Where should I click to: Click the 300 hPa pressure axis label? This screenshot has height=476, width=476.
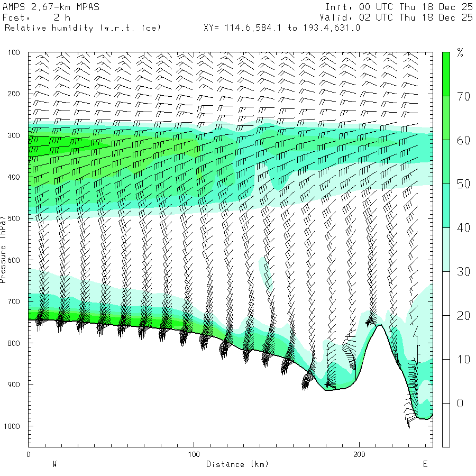pyautogui.click(x=14, y=135)
